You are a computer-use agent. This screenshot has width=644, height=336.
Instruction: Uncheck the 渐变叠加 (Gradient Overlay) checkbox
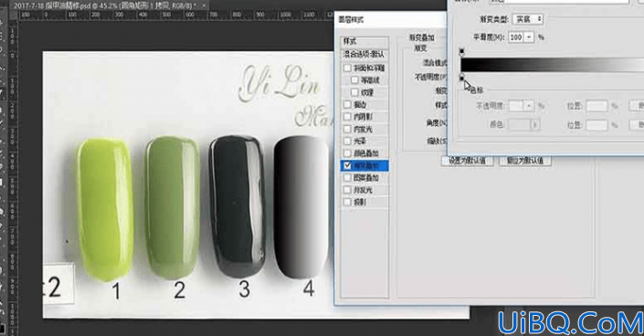tap(347, 165)
